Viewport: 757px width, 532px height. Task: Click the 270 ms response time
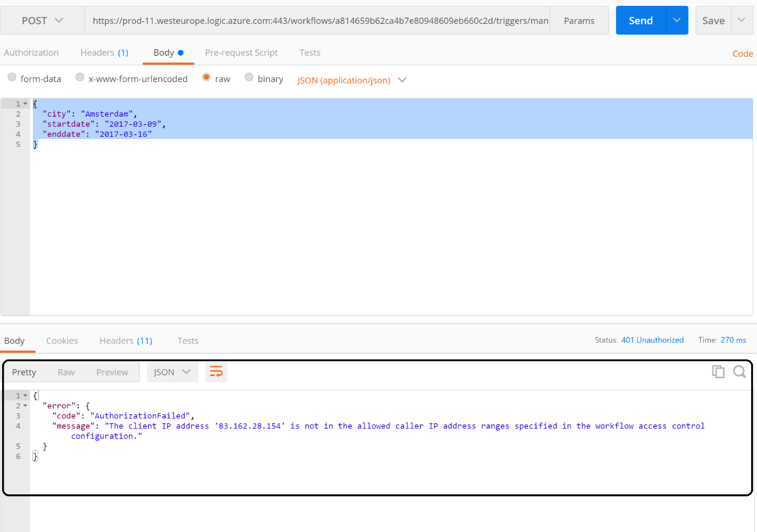pos(733,340)
